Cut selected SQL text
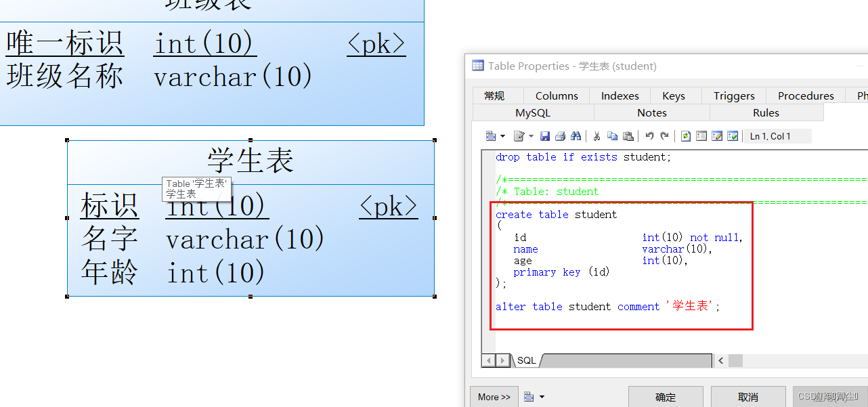Image resolution: width=868 pixels, height=407 pixels. (596, 136)
